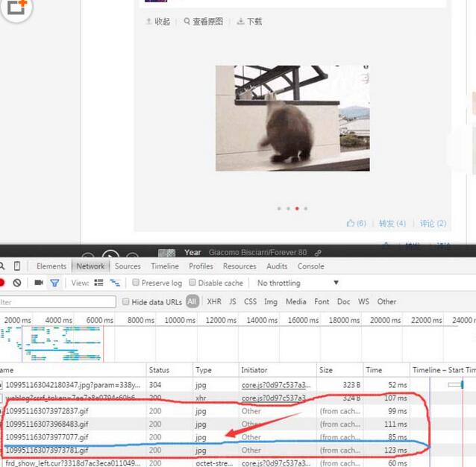
Task: Select the All filter pill
Action: point(192,301)
